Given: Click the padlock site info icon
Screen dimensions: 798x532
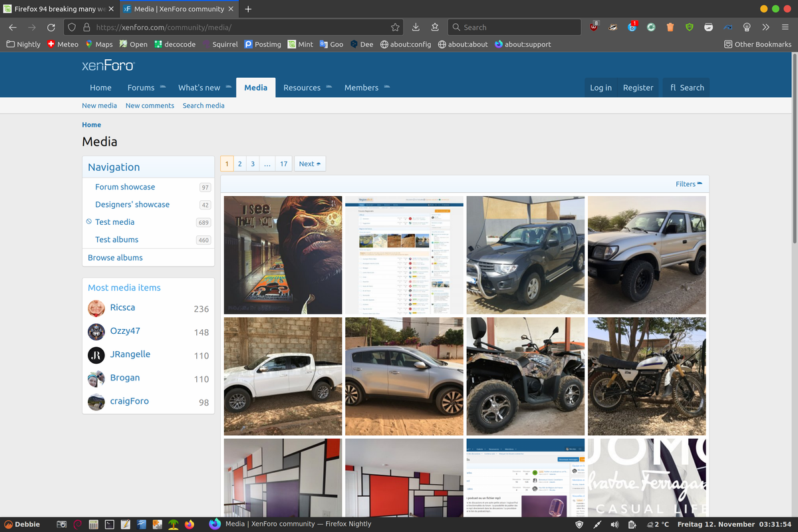Looking at the screenshot, I should click(x=86, y=27).
